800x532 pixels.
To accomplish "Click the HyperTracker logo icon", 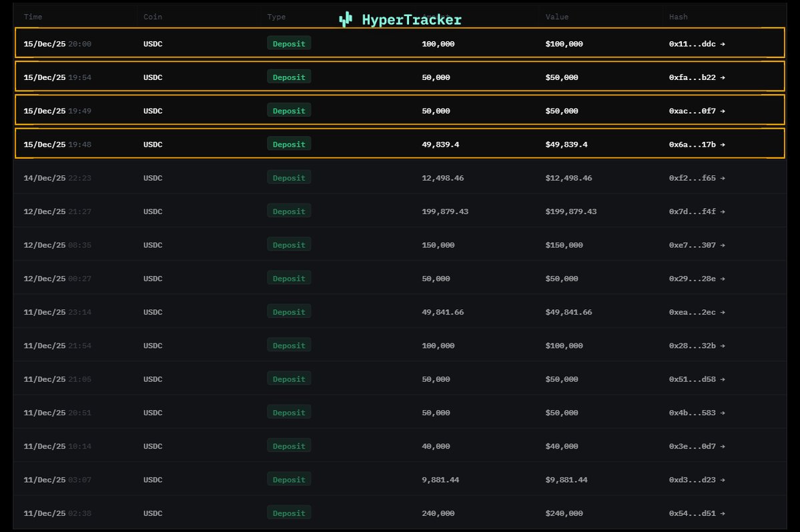I will [345, 20].
